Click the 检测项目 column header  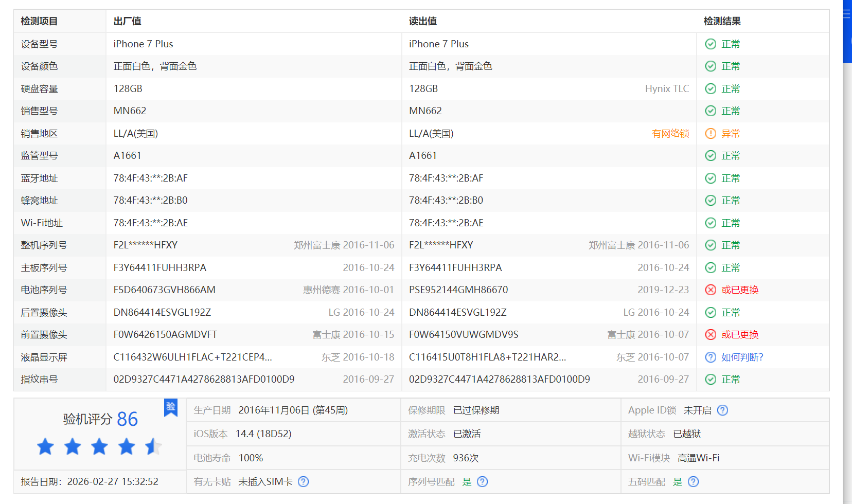[39, 21]
